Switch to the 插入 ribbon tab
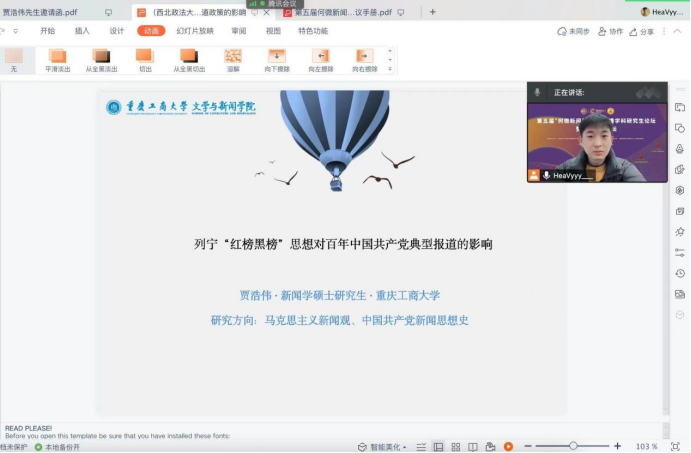Screen dimensions: 691x453 click(82, 31)
